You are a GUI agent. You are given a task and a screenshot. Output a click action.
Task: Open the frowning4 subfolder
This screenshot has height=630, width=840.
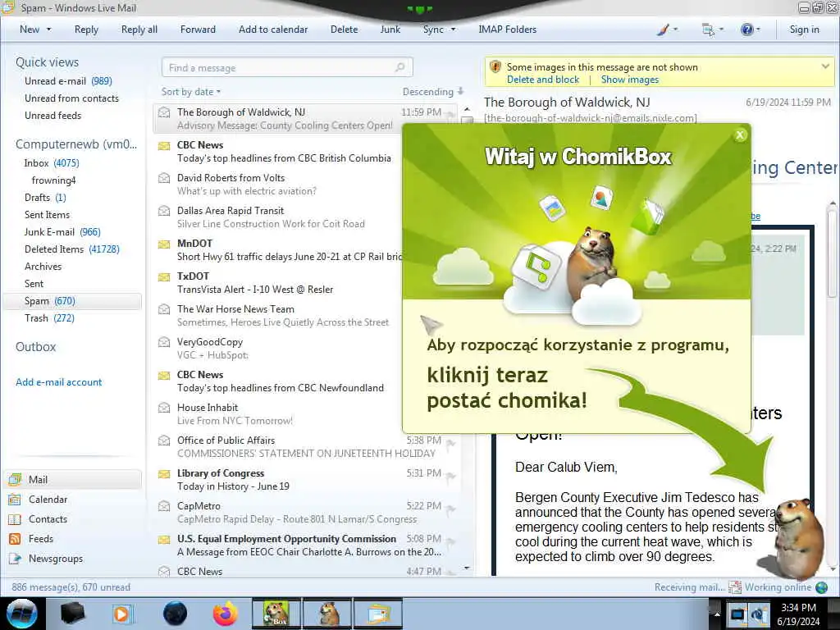53,180
